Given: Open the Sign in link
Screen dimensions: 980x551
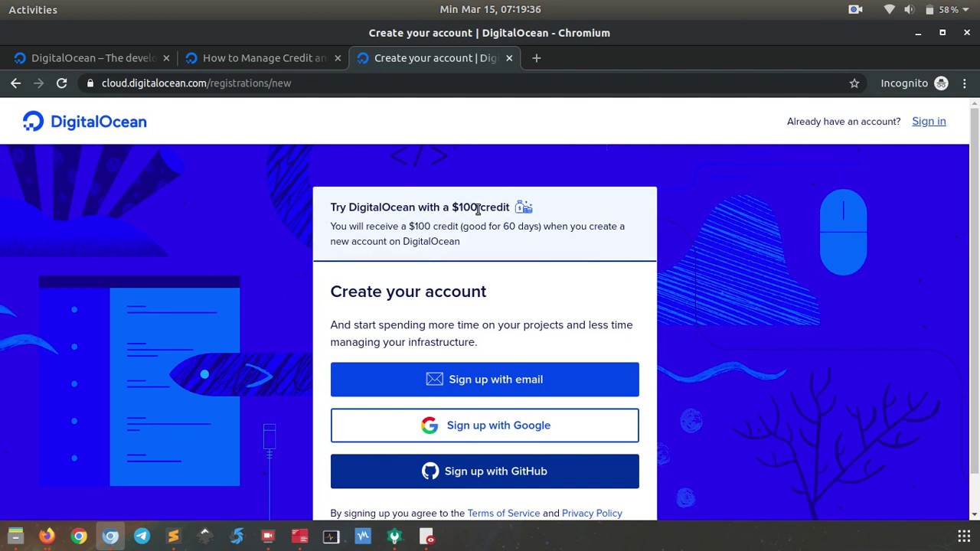Looking at the screenshot, I should click(929, 122).
